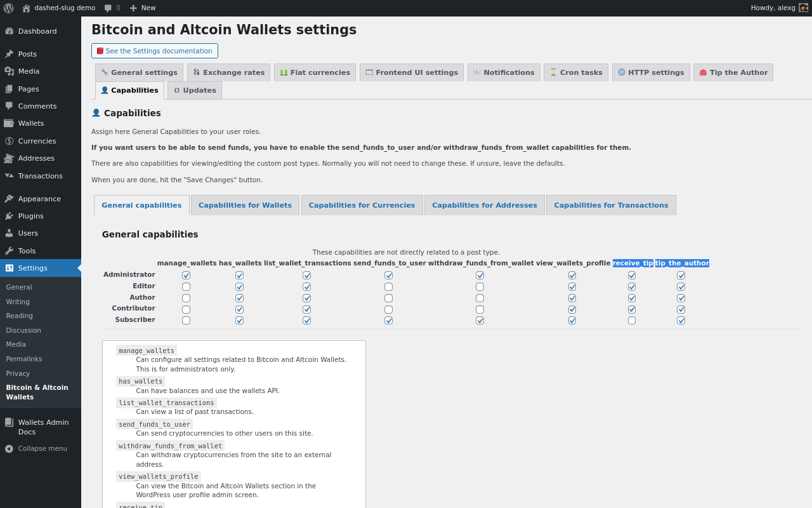Click the WordPress logo icon
The image size is (812, 508).
[8, 8]
